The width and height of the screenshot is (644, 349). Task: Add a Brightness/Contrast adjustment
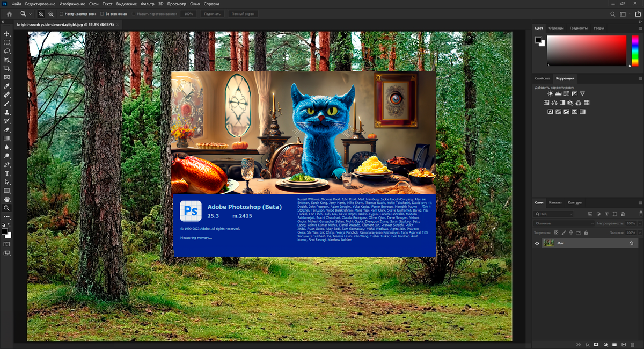[x=551, y=94]
